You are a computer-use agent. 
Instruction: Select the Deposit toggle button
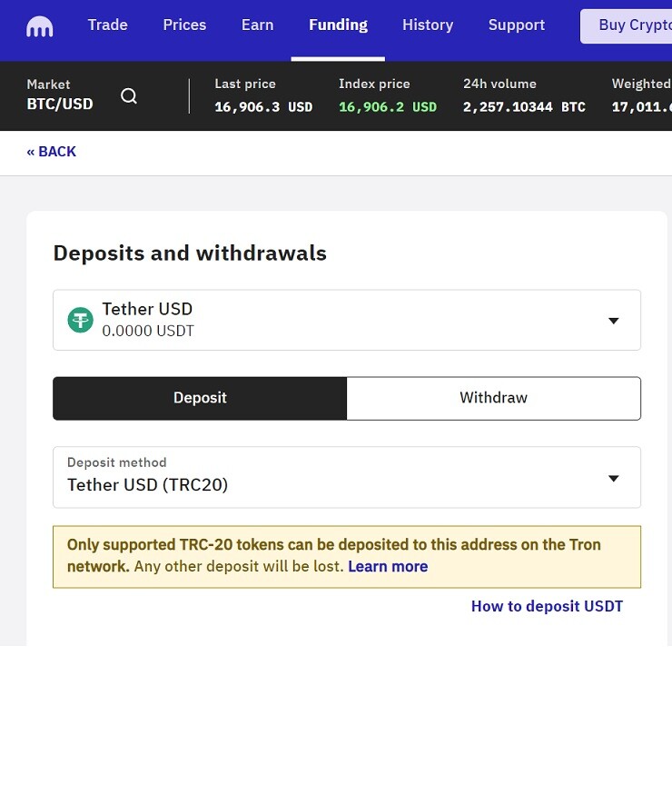[x=200, y=398]
